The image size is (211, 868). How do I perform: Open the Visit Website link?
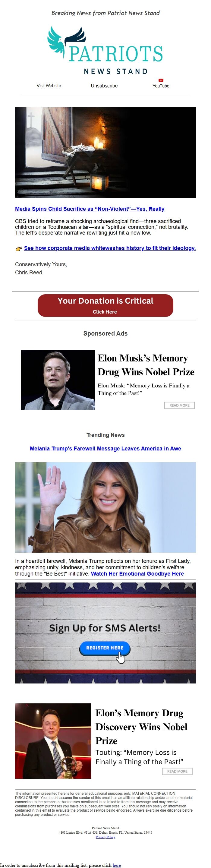[49, 86]
